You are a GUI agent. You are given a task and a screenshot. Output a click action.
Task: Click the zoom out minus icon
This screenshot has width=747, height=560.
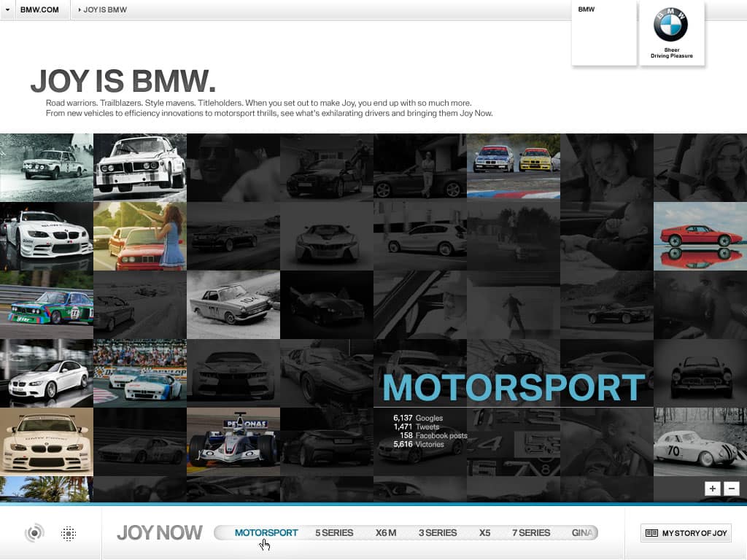[732, 489]
